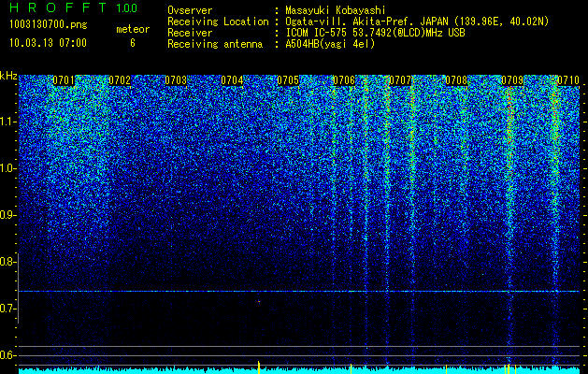The height and width of the screenshot is (374, 588).
Task: Click the Ovserver field label
Action: 190,10
